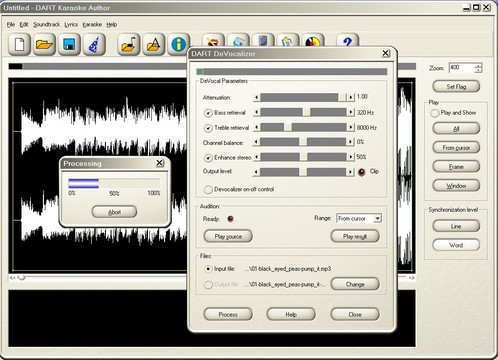Click the Output level slider right arrow
This screenshot has height=360, width=498.
[x=350, y=172]
